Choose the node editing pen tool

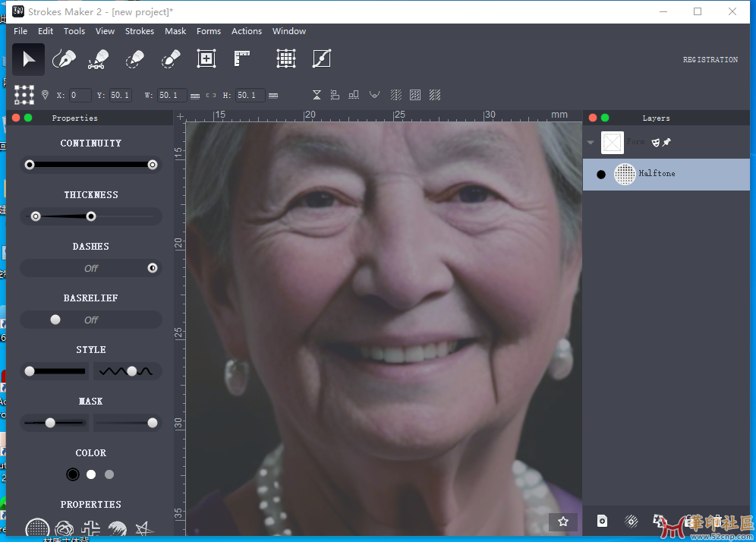click(x=99, y=59)
